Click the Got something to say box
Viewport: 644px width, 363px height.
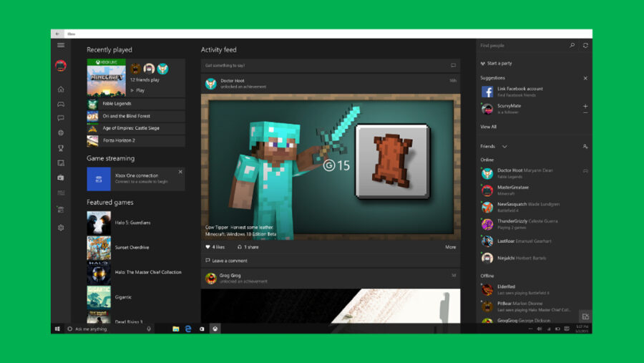[330, 65]
